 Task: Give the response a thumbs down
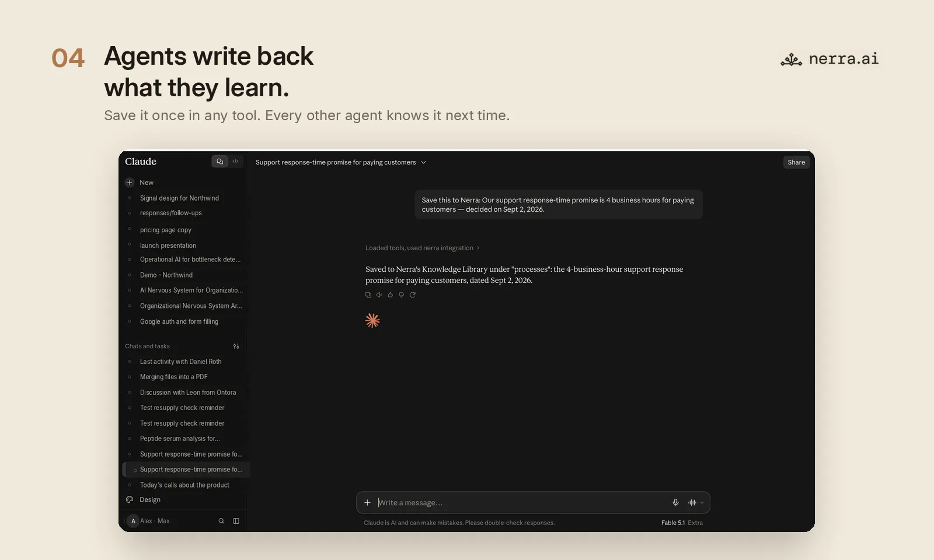(x=402, y=295)
